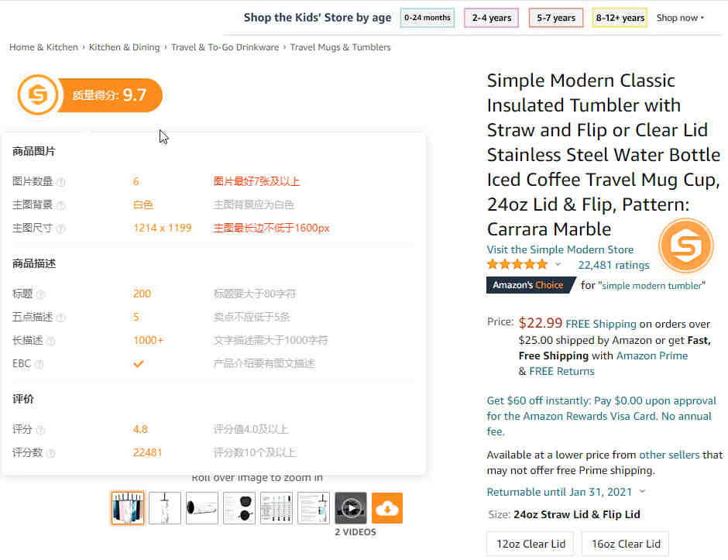Click help icon next to 长描述
The image size is (728, 560).
(x=50, y=342)
